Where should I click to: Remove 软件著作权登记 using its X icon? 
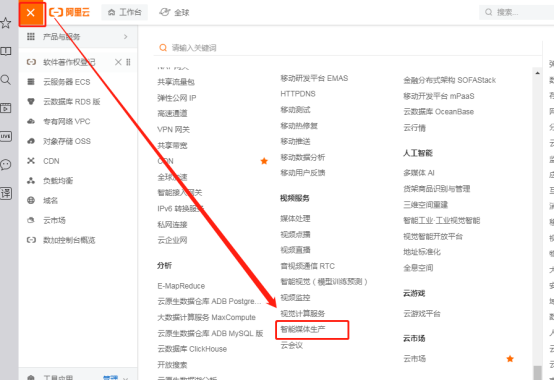[x=118, y=62]
